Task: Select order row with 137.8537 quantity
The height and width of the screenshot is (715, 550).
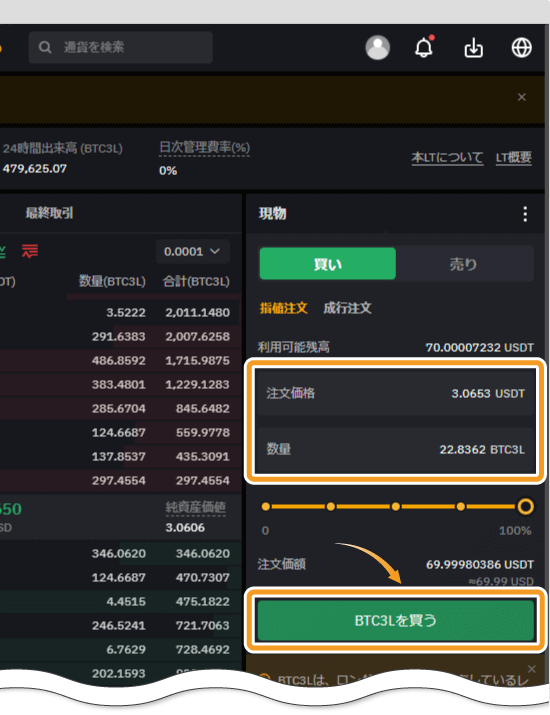Action: click(x=121, y=456)
